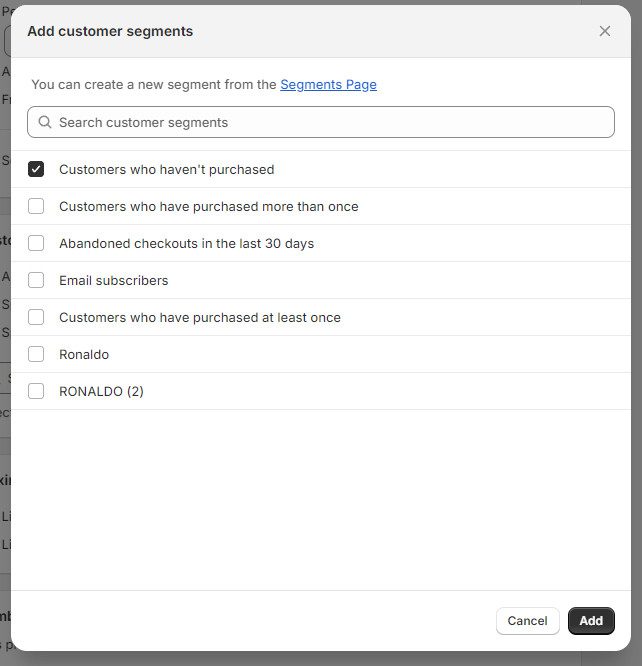Tick checkbox for purchased more than once
The width and height of the screenshot is (642, 666).
click(x=36, y=206)
